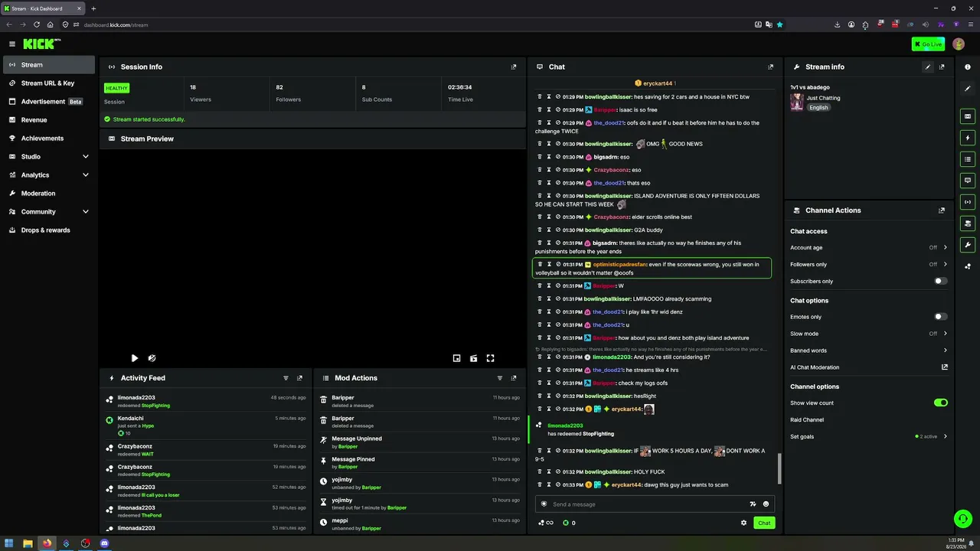Make the stream preview fullscreen

[490, 358]
